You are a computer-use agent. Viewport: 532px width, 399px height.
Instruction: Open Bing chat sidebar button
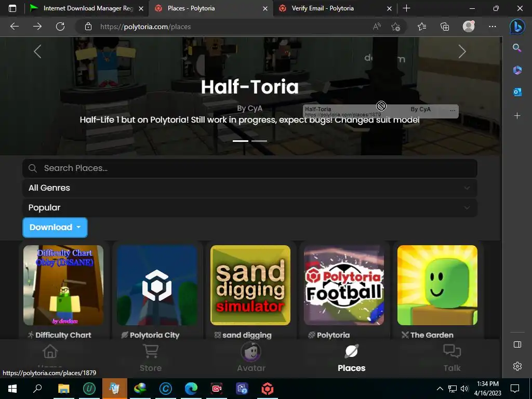(517, 27)
